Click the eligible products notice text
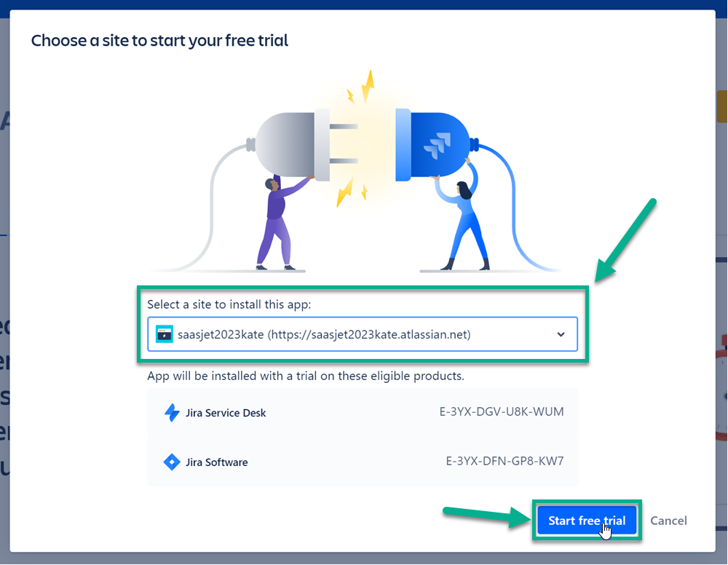Viewport: 728px width, 565px height. [306, 376]
